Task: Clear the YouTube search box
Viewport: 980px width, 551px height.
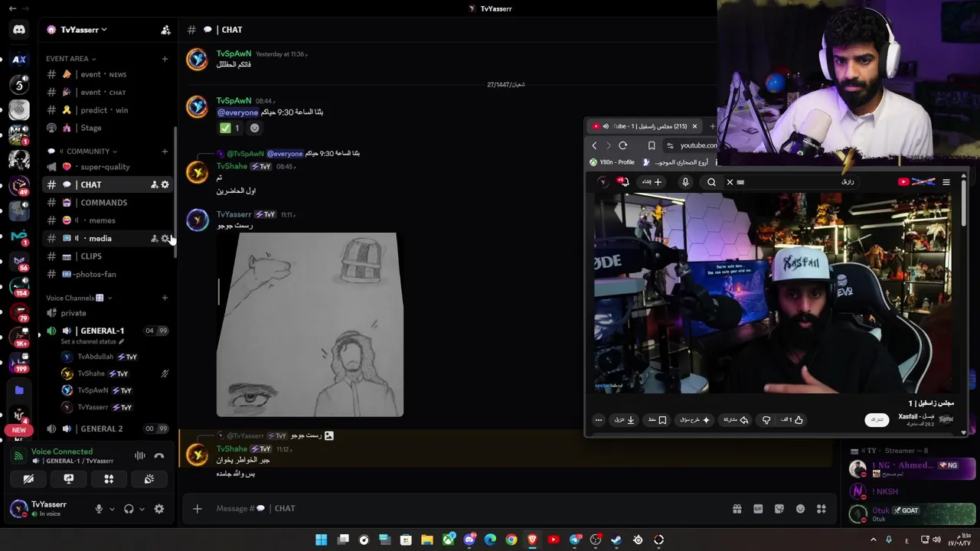Action: [x=730, y=182]
